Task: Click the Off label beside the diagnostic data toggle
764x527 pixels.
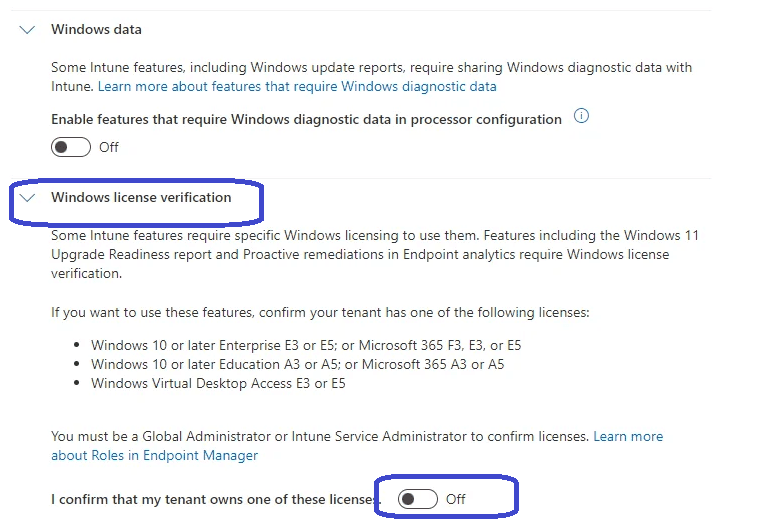Action: pos(109,147)
